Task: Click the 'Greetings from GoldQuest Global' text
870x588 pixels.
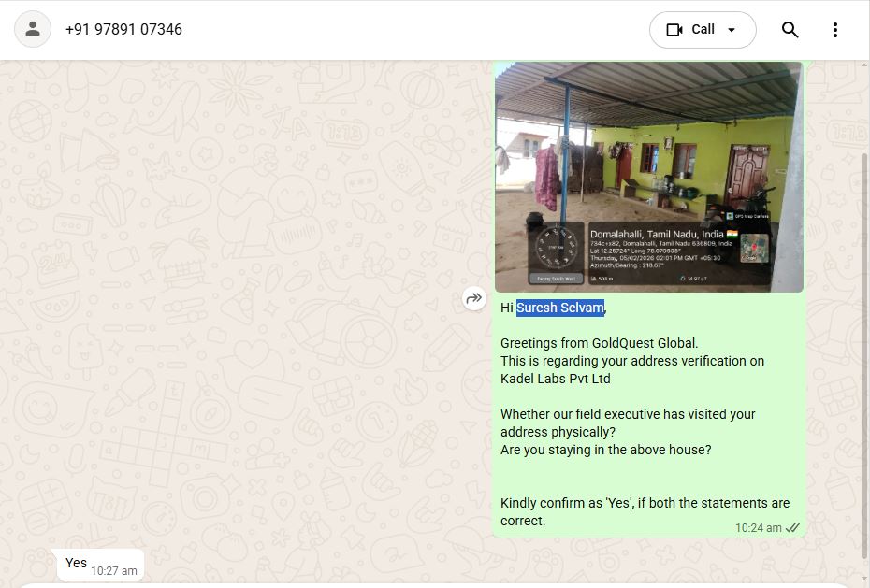Action: (x=600, y=343)
